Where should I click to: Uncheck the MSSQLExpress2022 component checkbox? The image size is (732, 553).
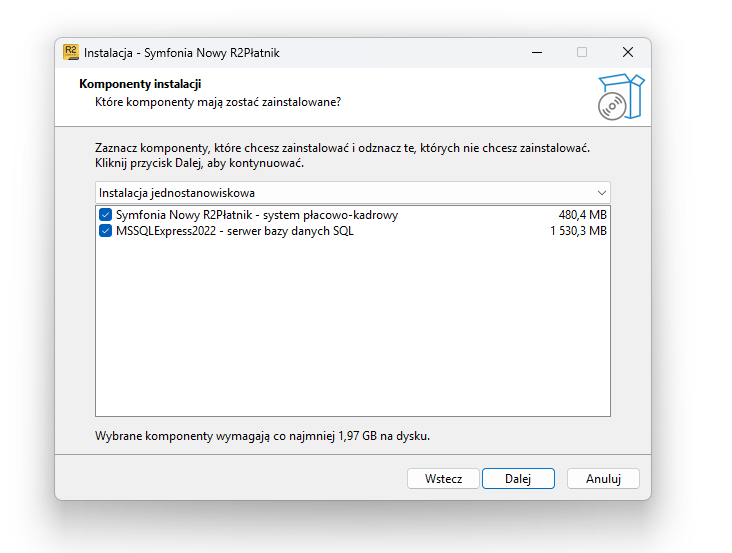pos(106,231)
